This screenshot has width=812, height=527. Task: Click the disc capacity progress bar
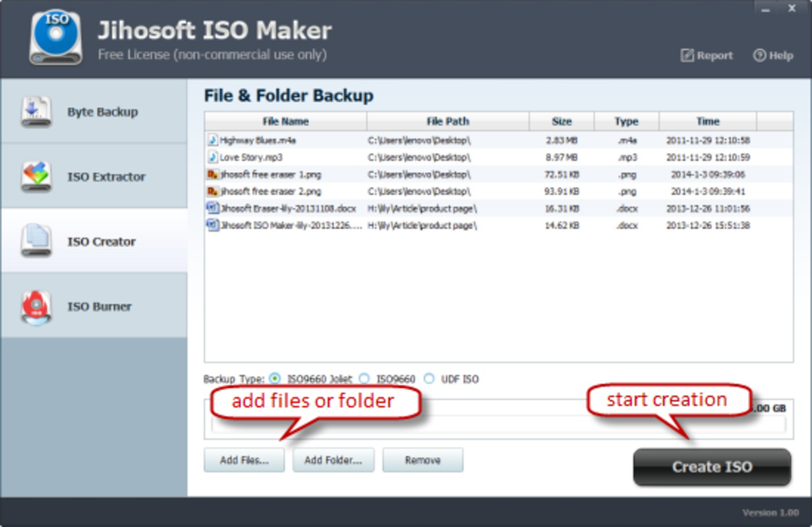498,424
